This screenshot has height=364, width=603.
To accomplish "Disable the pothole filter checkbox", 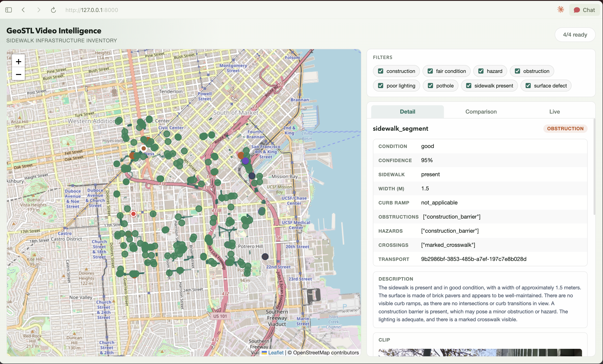I will [x=430, y=86].
